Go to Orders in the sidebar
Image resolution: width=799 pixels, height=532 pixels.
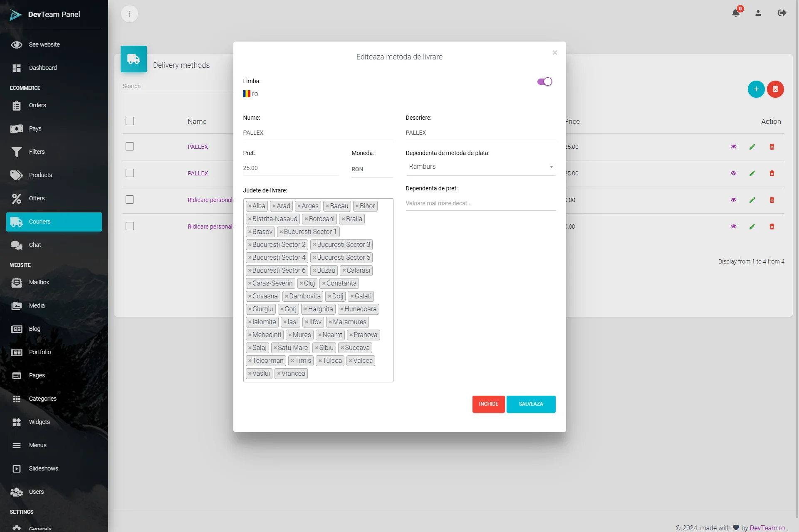37,105
